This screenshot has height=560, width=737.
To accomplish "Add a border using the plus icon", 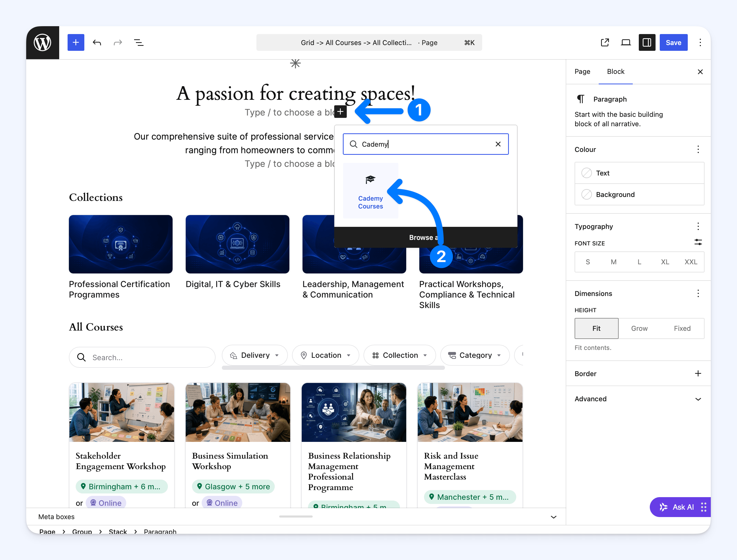I will [698, 374].
